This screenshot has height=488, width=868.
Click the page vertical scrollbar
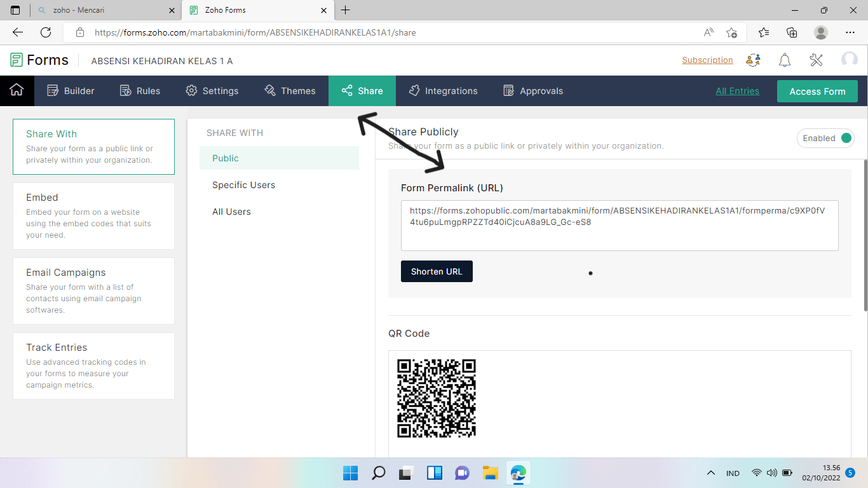click(865, 235)
